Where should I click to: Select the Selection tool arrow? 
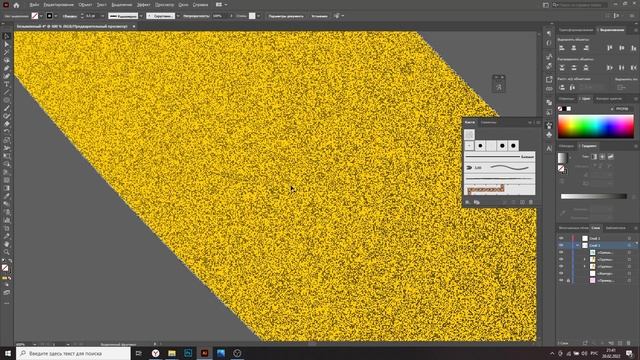(x=7, y=36)
